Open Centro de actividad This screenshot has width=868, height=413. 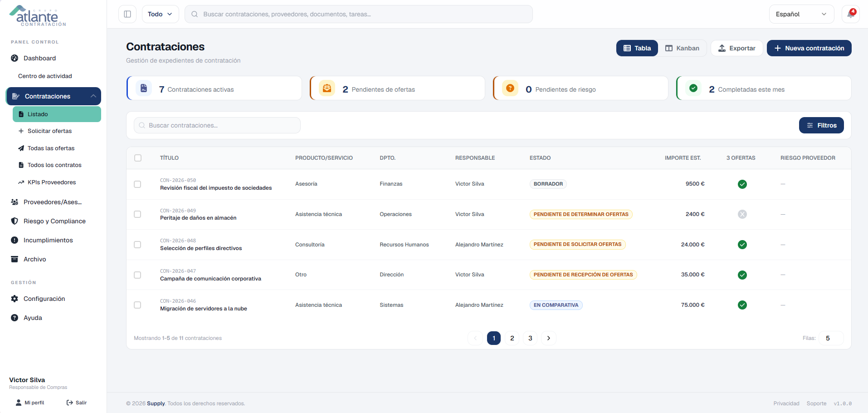tap(45, 76)
